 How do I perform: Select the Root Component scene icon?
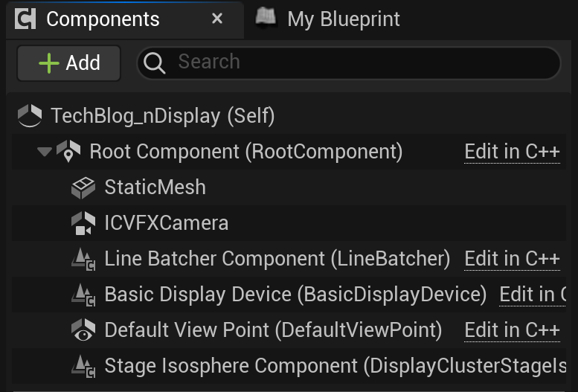[x=68, y=151]
